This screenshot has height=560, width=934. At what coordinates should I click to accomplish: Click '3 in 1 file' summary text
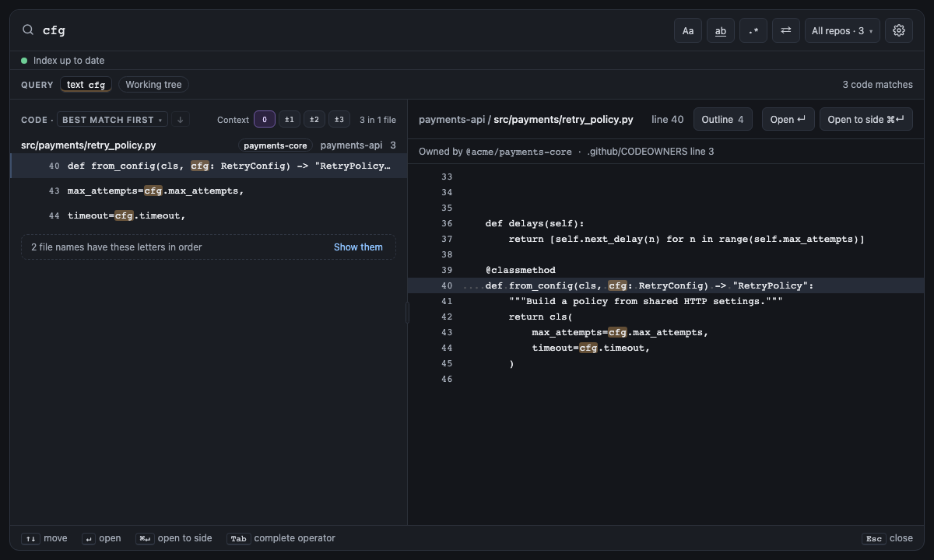[377, 120]
